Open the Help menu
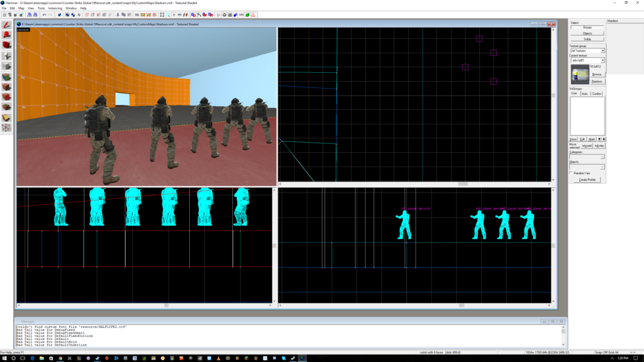The width and height of the screenshot is (644, 362). pyautogui.click(x=84, y=8)
